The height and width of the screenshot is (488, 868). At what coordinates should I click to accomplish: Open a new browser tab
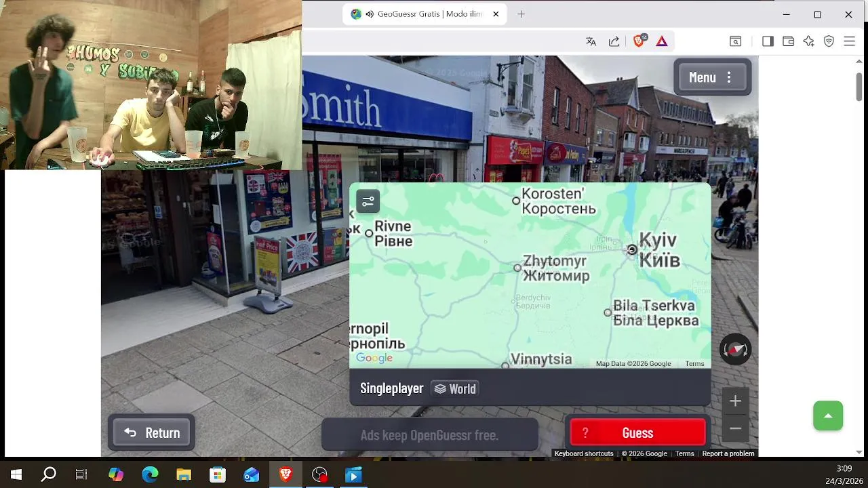(521, 14)
